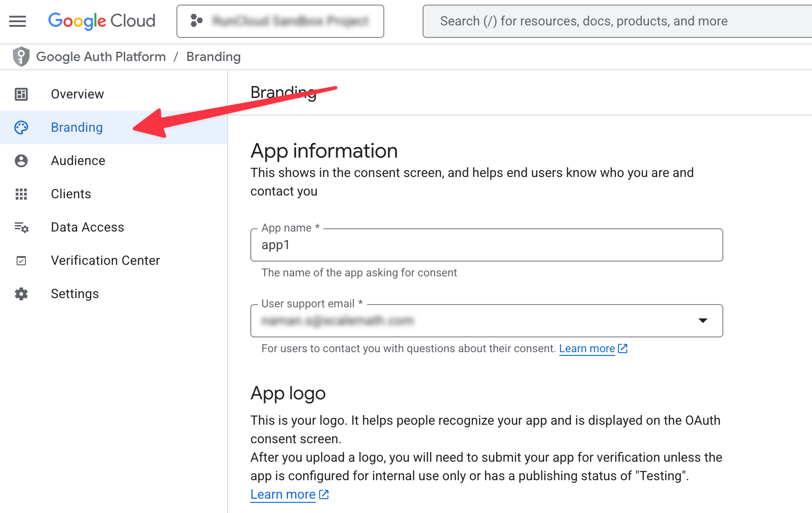
Task: Click the dropdown arrow in support email field
Action: pyautogui.click(x=703, y=321)
